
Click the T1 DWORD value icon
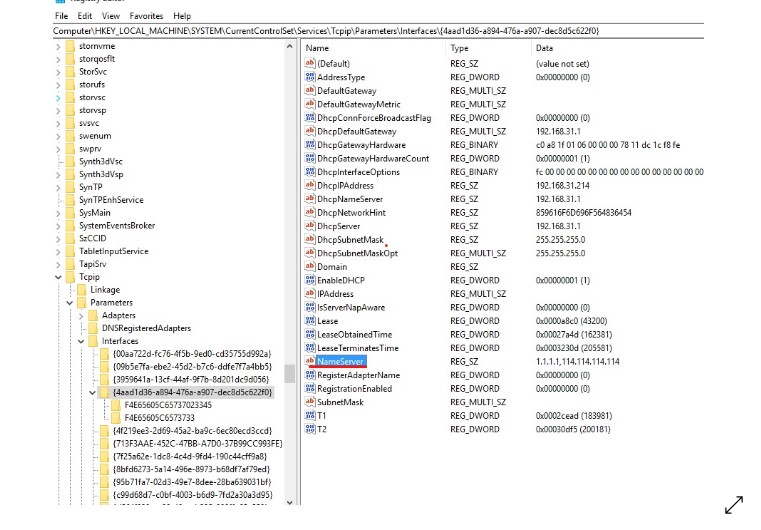pos(310,415)
